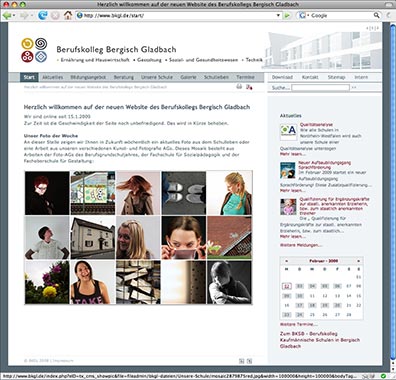Open the Qualifizierung für Ergänzungskräfte thumbnail
Viewport: 396px width, 380px height.
288,207
